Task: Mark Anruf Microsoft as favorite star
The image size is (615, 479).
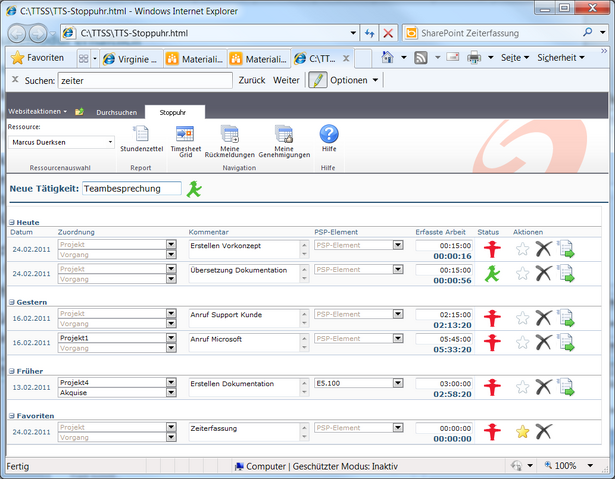Action: tap(522, 342)
